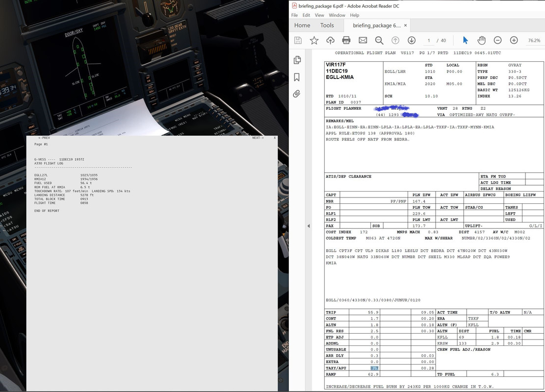This screenshot has width=545, height=392.
Task: Go to the next page arrow
Action: click(x=412, y=40)
